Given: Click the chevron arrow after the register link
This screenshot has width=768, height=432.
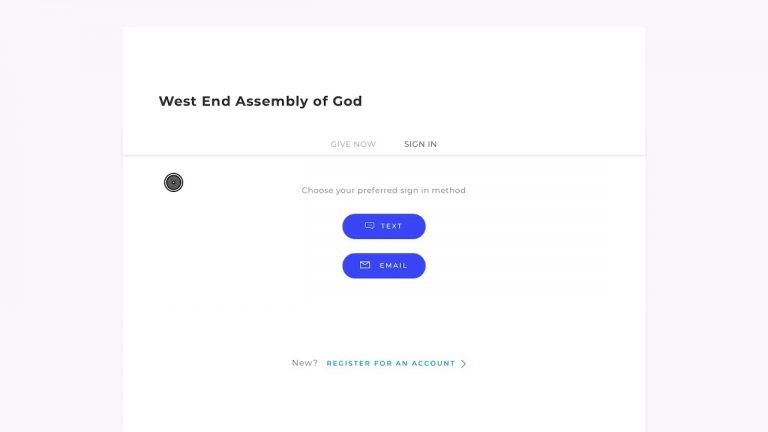Looking at the screenshot, I should pos(463,364).
